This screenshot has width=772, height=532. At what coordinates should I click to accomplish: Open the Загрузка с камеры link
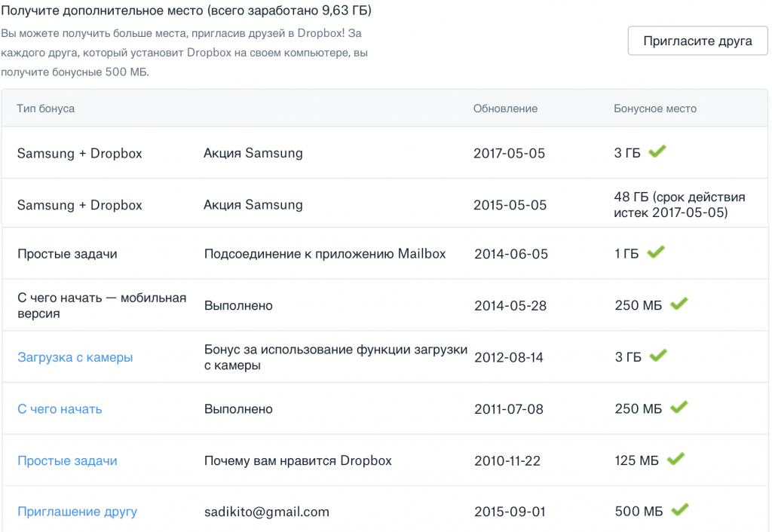(75, 357)
